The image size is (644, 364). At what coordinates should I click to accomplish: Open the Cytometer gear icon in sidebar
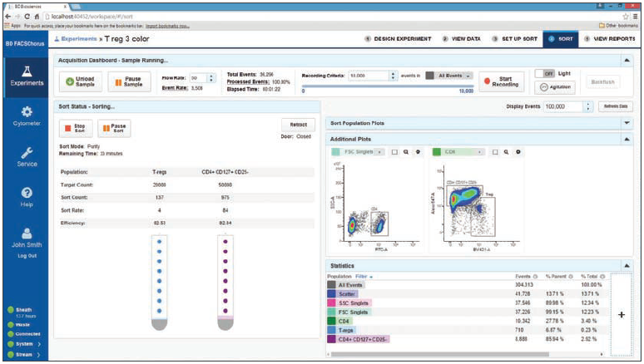tap(27, 111)
